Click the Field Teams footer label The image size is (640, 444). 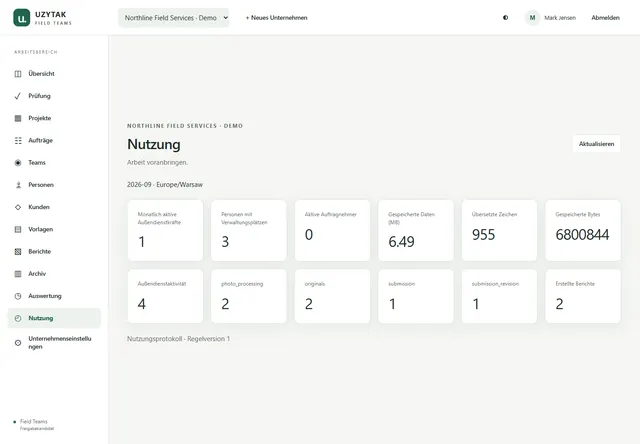click(33, 422)
